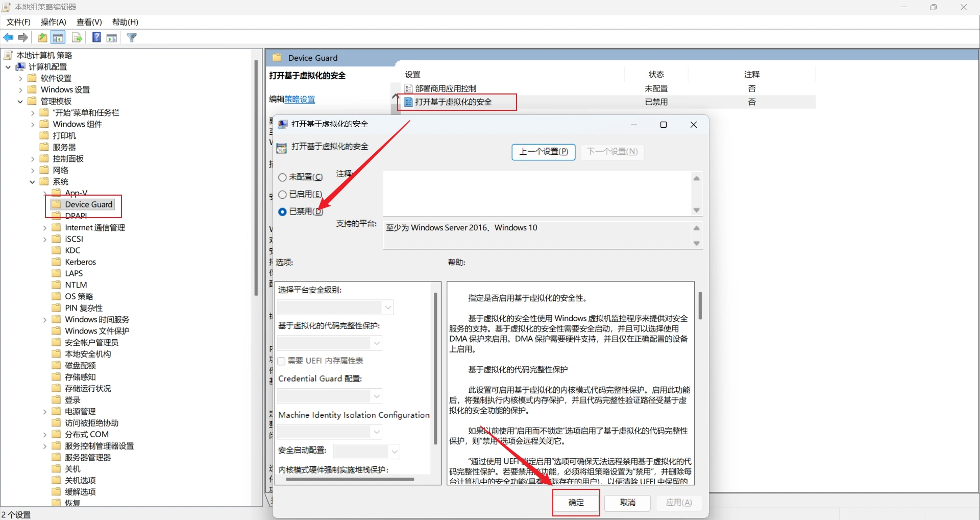
Task: Collapse the 管理模板 tree node
Action: (x=20, y=101)
